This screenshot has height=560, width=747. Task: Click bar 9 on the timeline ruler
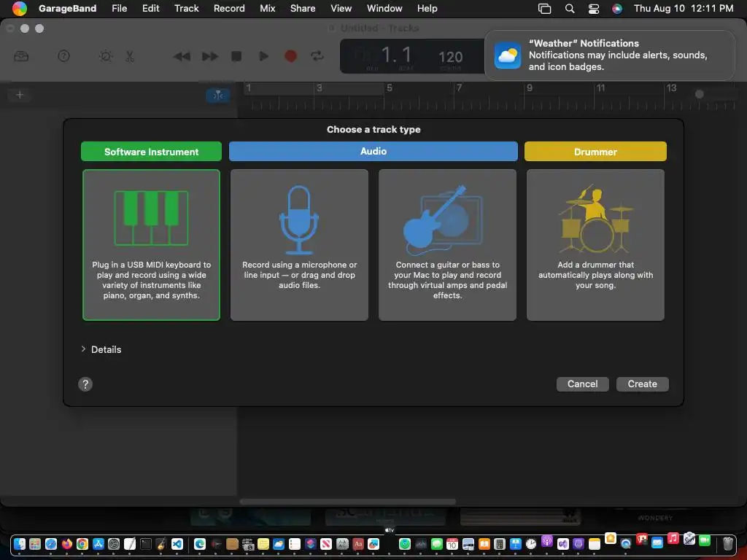(530, 88)
